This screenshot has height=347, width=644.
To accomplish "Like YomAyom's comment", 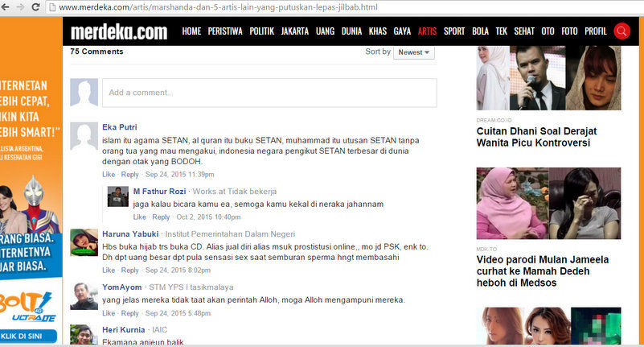I will tap(109, 313).
